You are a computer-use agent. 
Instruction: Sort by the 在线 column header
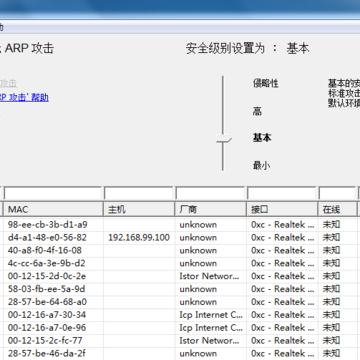click(x=337, y=209)
